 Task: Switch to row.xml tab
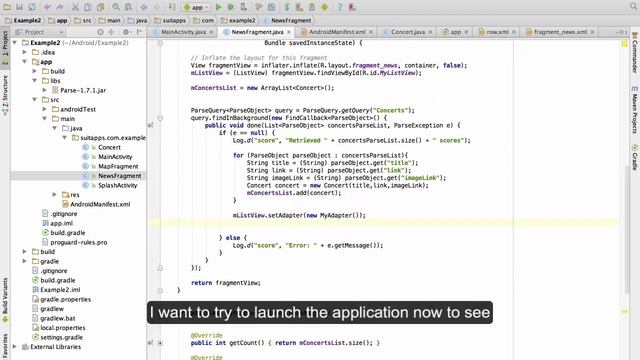(497, 32)
